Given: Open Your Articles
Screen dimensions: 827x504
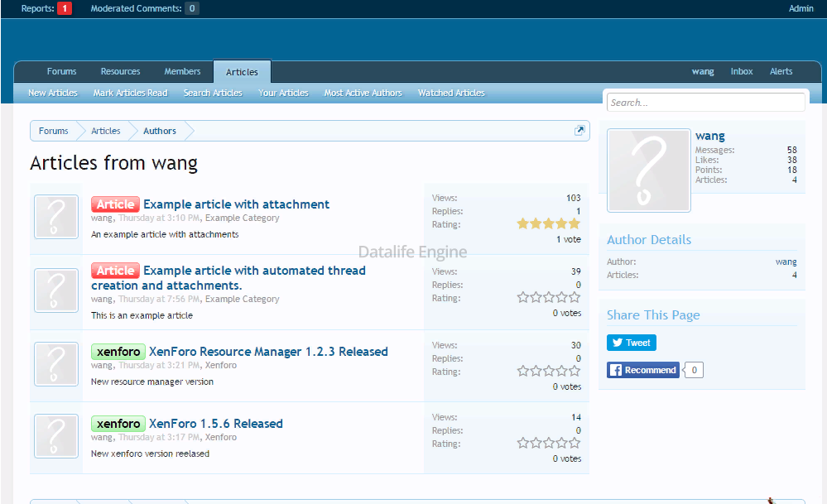Looking at the screenshot, I should click(283, 93).
